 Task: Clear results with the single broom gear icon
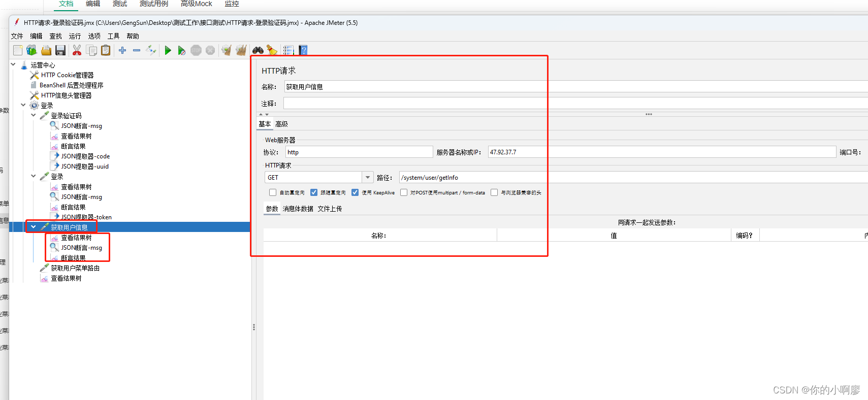click(x=227, y=50)
